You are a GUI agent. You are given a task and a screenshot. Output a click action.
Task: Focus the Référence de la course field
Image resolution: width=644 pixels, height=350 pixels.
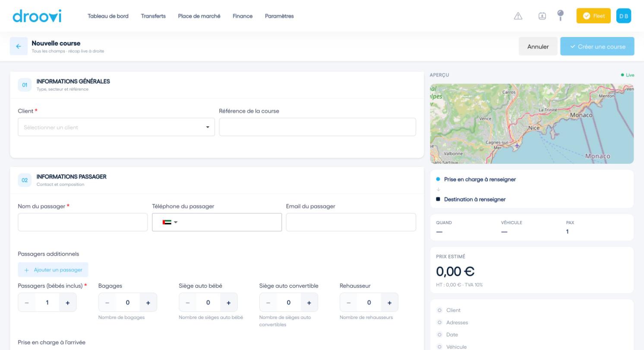pos(318,127)
